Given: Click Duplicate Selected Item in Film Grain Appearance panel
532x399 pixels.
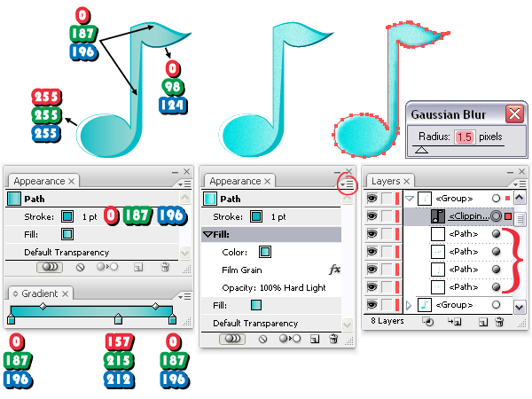Looking at the screenshot, I should point(315,339).
